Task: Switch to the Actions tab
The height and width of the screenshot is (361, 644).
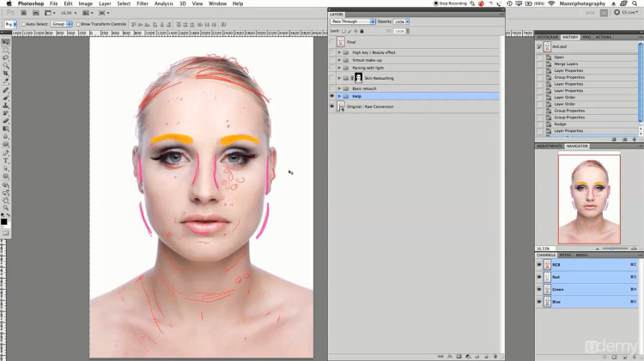Action: coord(604,37)
